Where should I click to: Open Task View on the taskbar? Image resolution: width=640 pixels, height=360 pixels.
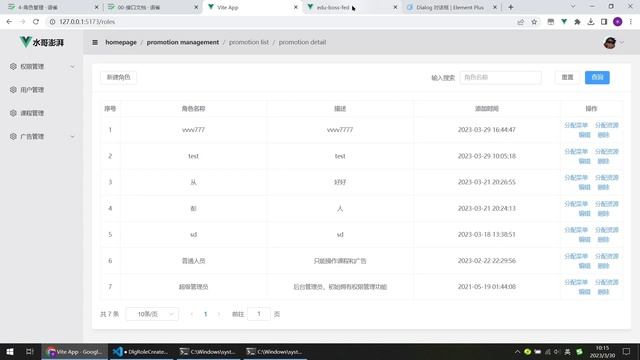click(29, 351)
